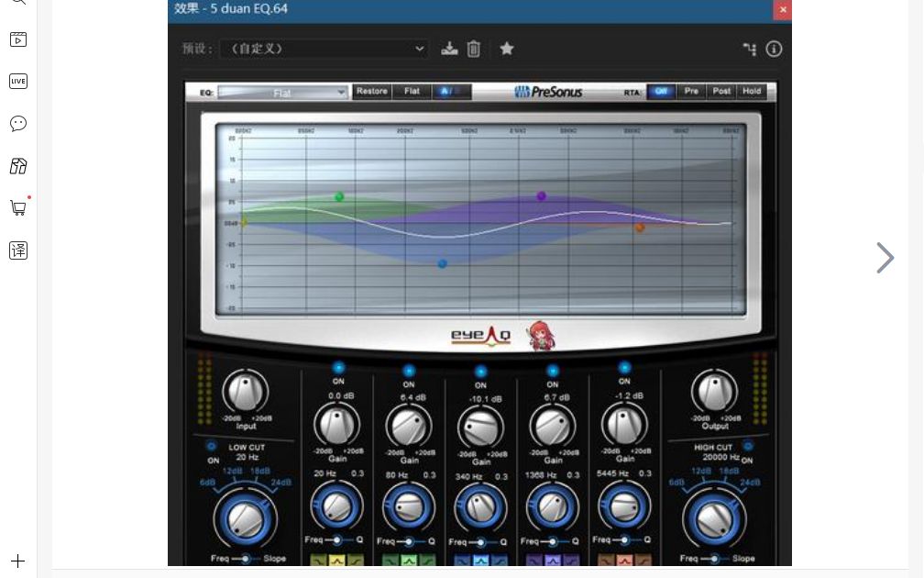Viewport: 924px width, 578px height.
Task: Select the blue EQ node on graph
Action: coord(442,263)
